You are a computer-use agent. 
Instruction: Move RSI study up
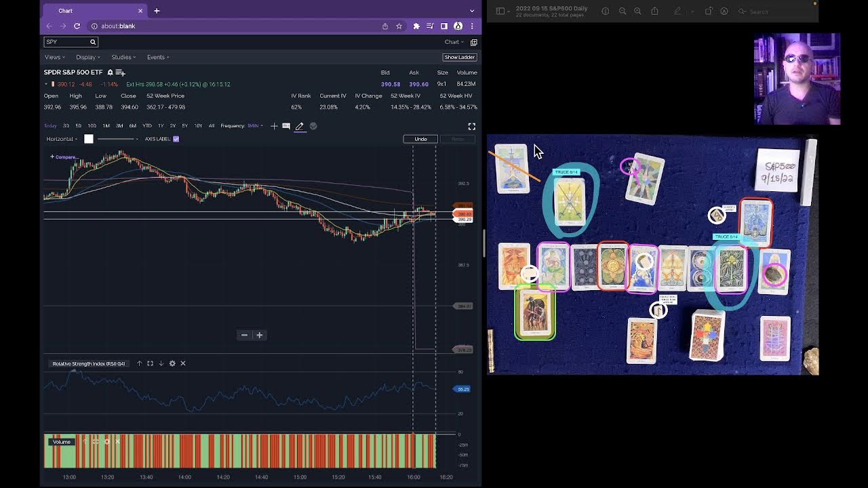[x=139, y=363]
